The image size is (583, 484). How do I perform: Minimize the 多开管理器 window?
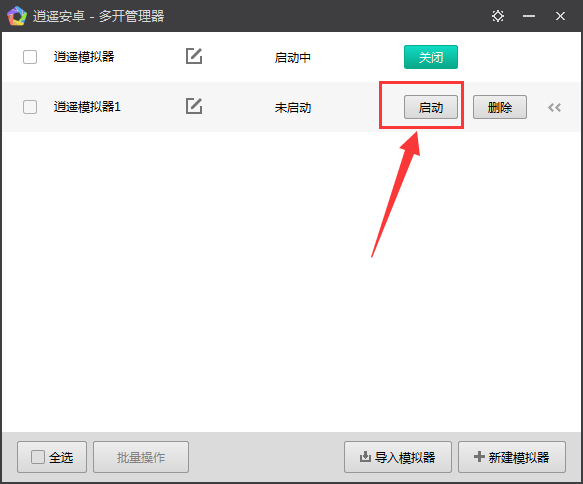coord(528,16)
